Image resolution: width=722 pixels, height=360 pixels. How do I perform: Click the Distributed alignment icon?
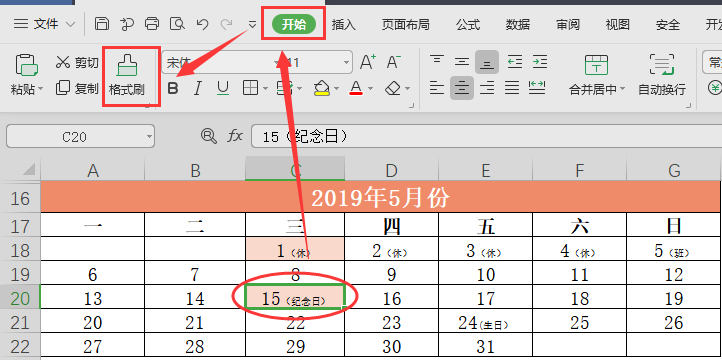click(x=537, y=87)
